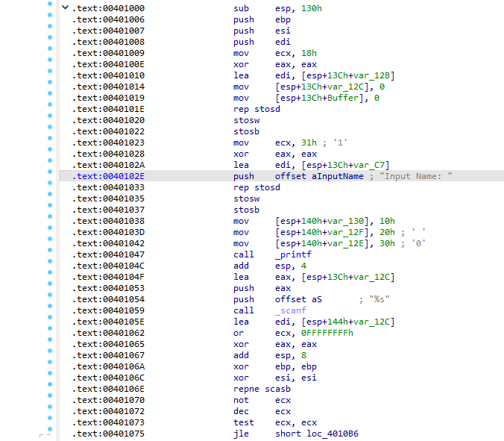Screen dimensions: 504x441
Task: Select dec ecx instruction
Action: click(x=262, y=411)
